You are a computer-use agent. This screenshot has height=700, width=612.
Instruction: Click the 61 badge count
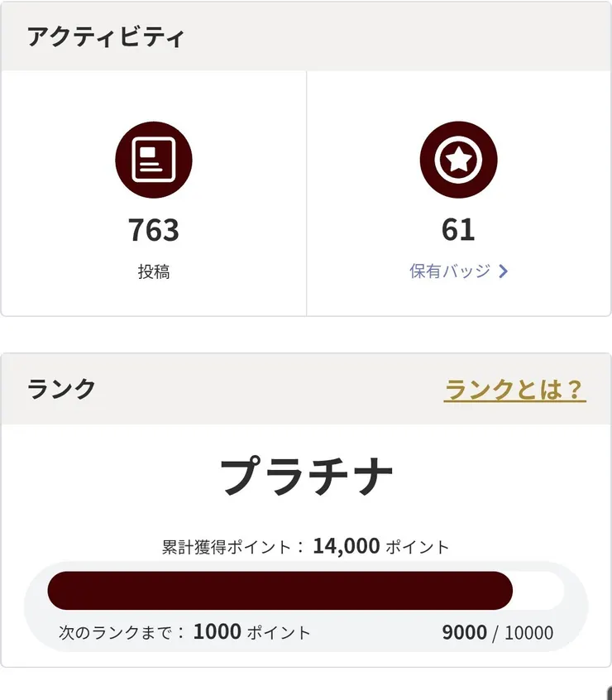pos(458,230)
